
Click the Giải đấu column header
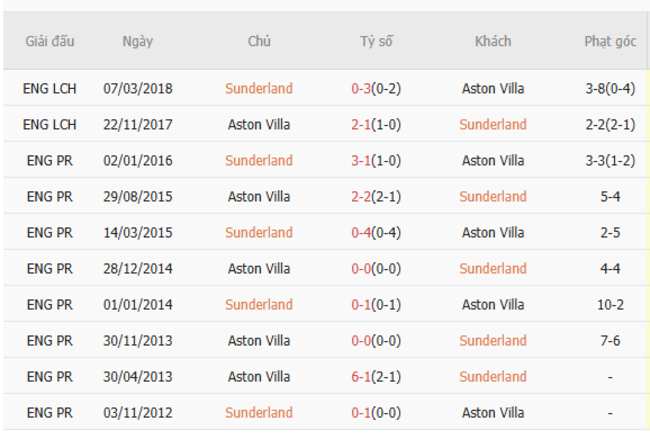[x=50, y=41]
